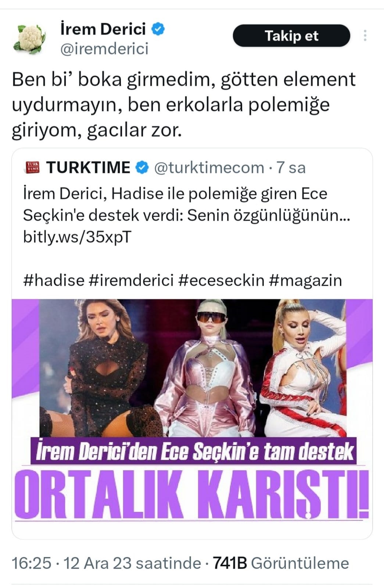This screenshot has height=588, width=384.
Task: Open the @iremderici handle
Action: click(x=104, y=49)
